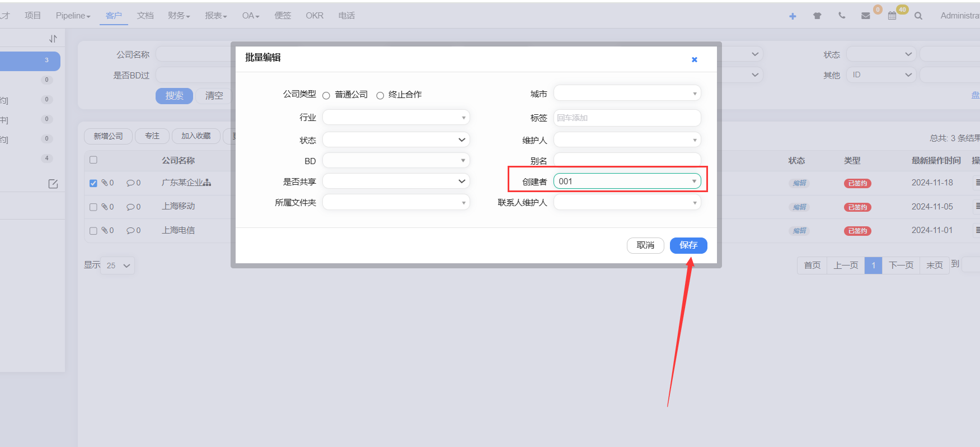Select the 终止合作 radio button
This screenshot has width=980, height=447.
tap(380, 96)
